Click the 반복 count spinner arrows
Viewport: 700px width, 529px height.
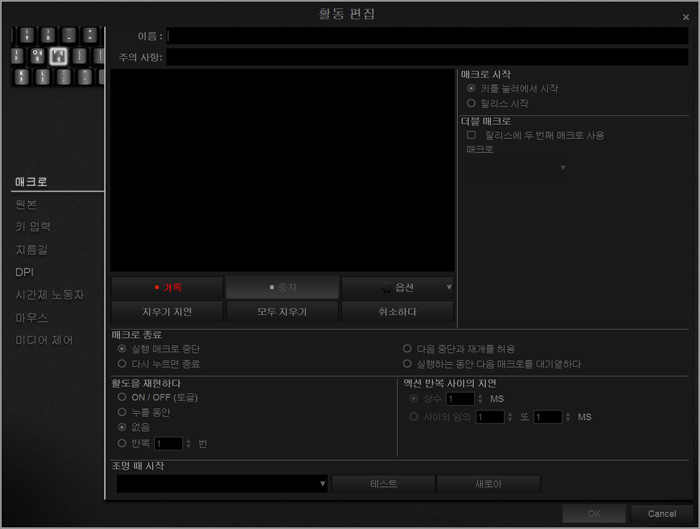point(188,443)
